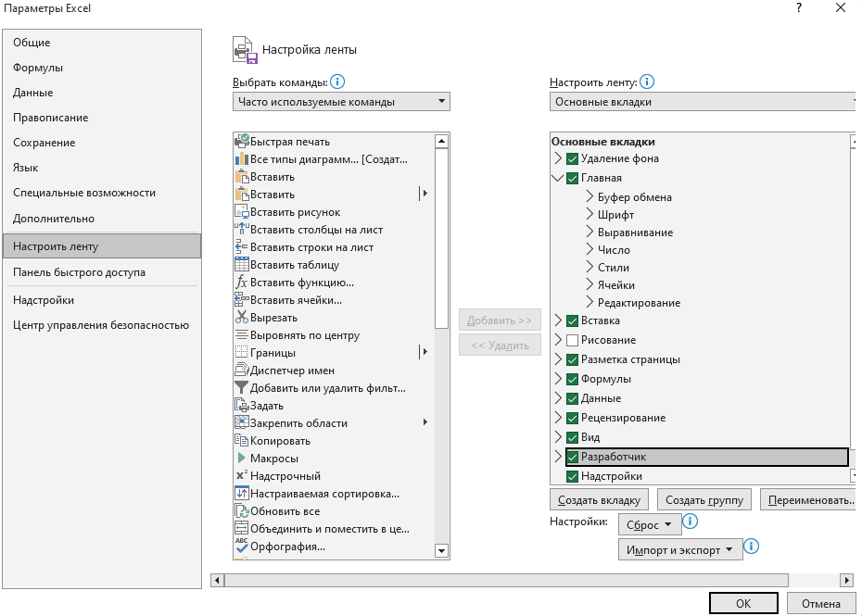Screen dimensions: 862x616
Task: Click the info icon next to Настроить ленту
Action: [x=647, y=82]
